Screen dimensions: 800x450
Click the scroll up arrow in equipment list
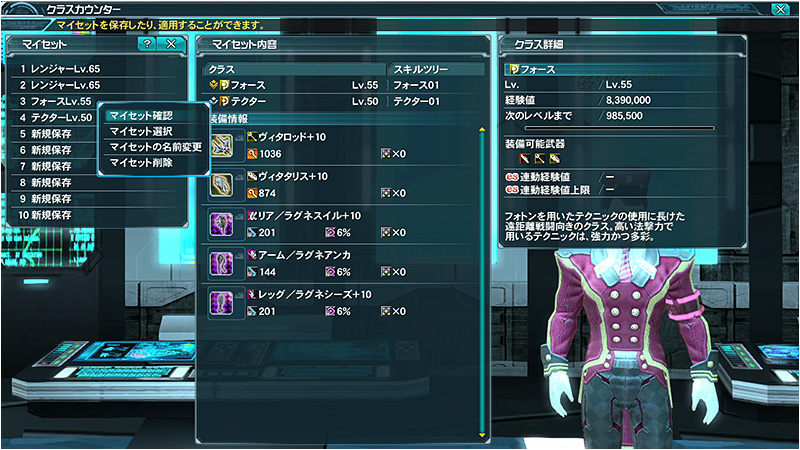(482, 130)
